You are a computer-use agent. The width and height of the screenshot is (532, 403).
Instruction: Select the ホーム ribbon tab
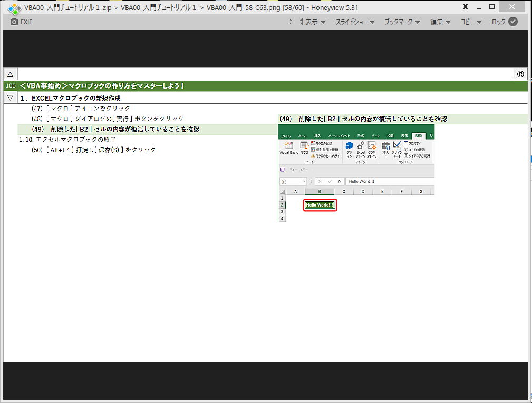pos(302,136)
